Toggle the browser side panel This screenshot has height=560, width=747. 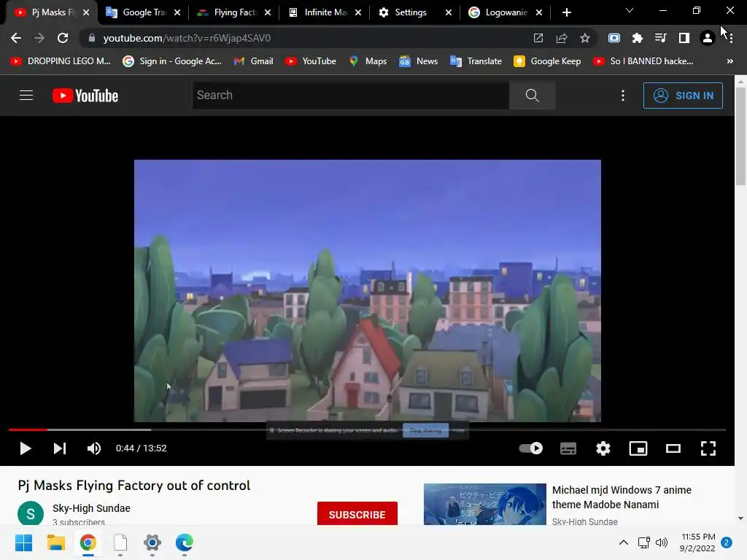[684, 38]
